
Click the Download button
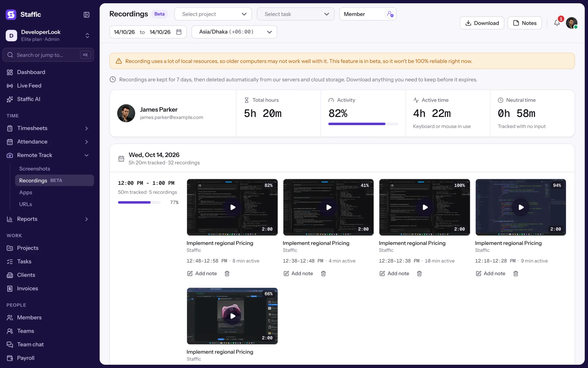pos(482,23)
